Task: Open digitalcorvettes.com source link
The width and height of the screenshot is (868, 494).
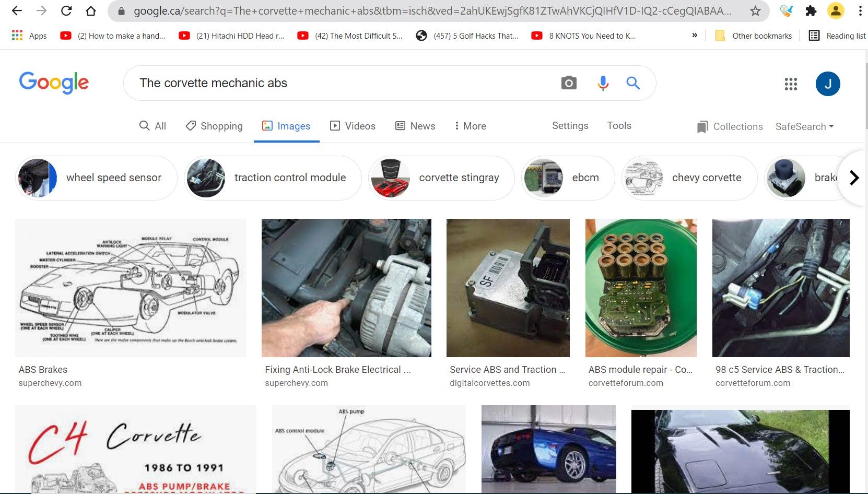Action: [490, 383]
